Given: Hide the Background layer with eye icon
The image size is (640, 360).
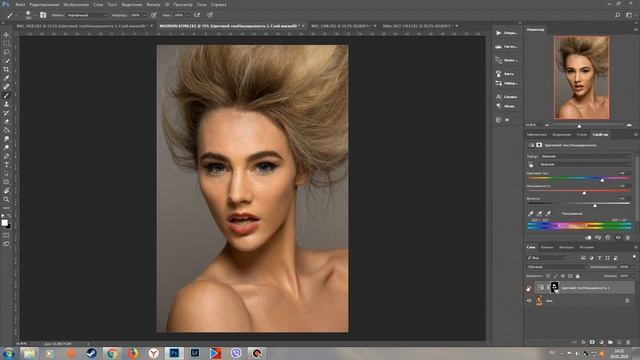Looking at the screenshot, I should (529, 301).
